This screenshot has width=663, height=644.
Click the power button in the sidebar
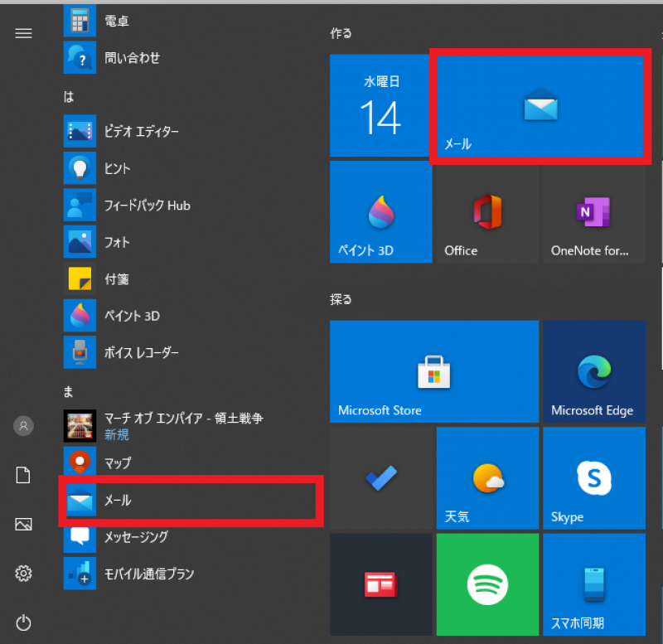coord(23,622)
